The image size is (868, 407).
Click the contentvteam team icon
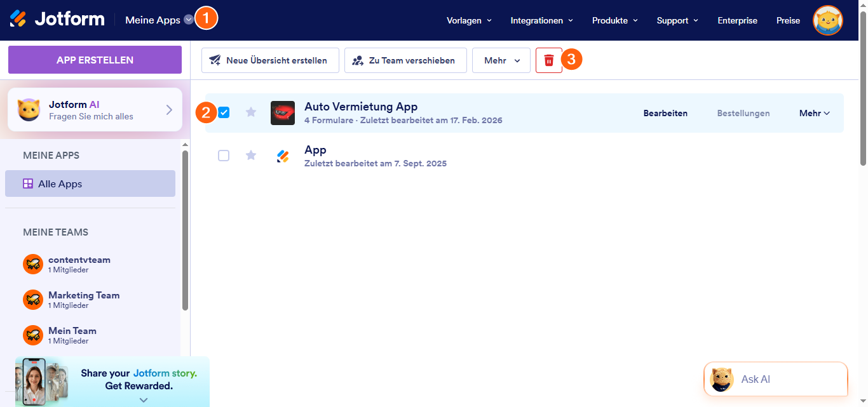[x=33, y=264]
